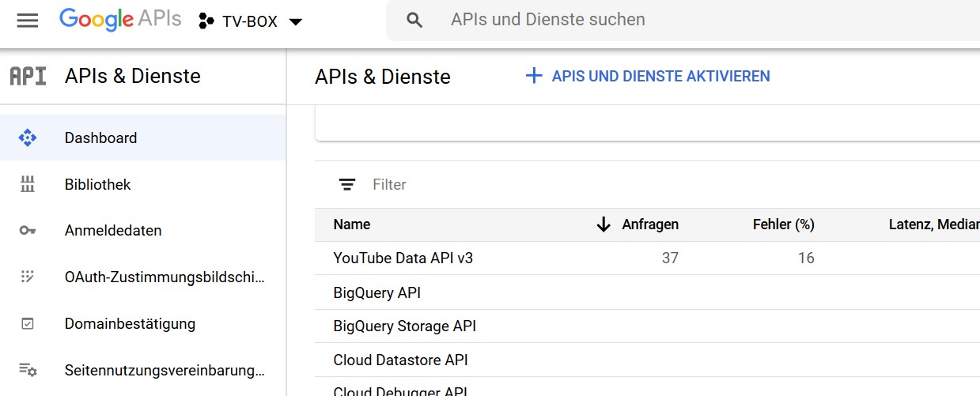Sort by the Anfragen column header
The width and height of the screenshot is (980, 396).
(650, 224)
